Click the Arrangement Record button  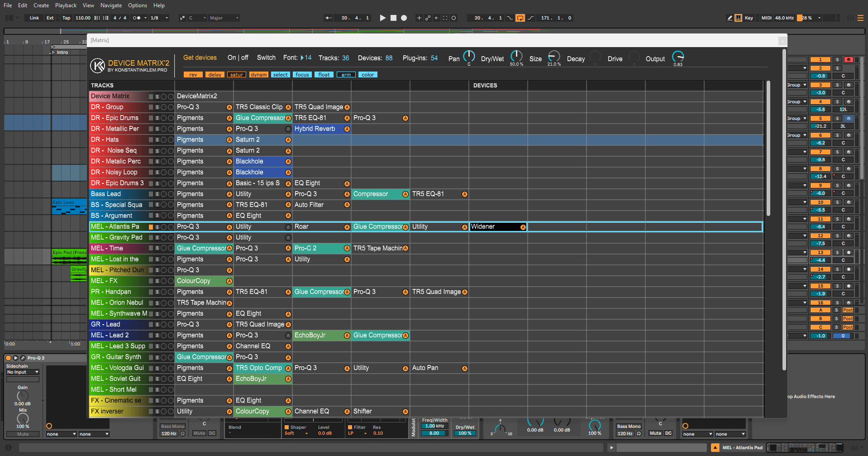point(404,18)
